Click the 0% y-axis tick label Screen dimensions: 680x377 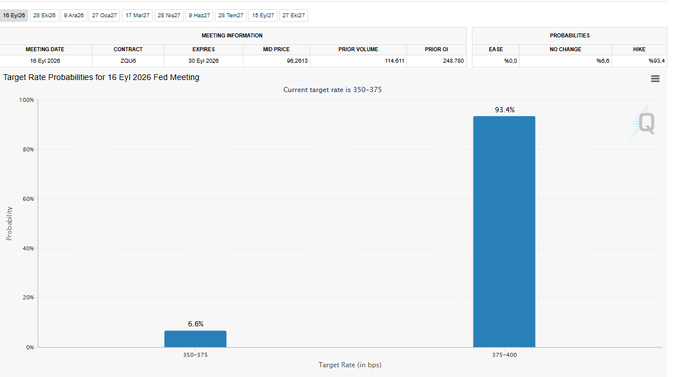29,347
